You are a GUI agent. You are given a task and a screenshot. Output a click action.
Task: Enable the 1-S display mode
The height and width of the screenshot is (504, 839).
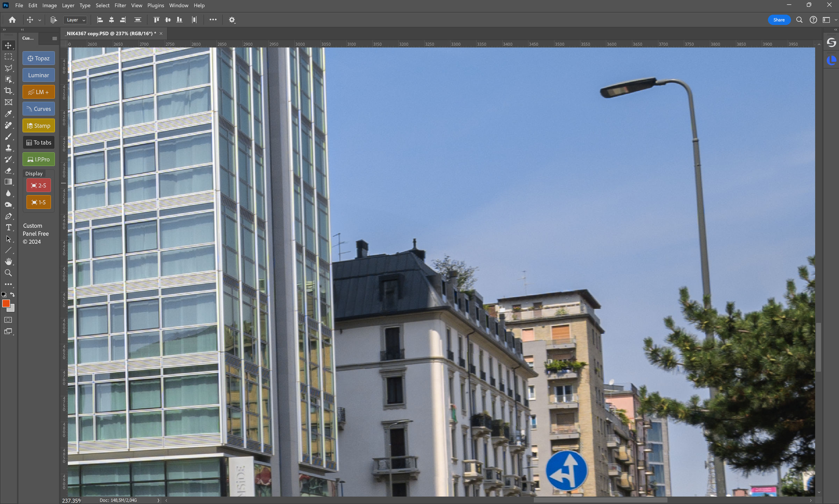coord(38,202)
